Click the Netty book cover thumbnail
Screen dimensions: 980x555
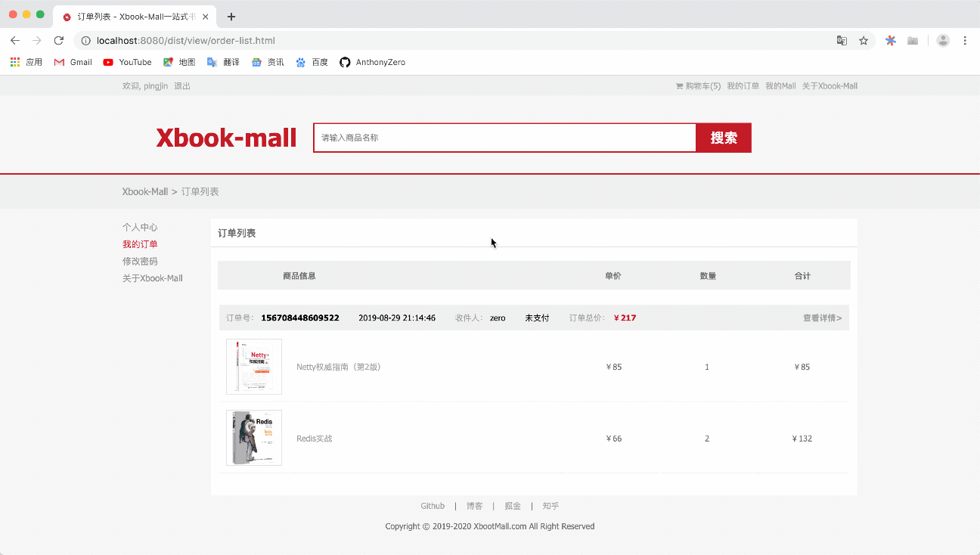tap(254, 367)
